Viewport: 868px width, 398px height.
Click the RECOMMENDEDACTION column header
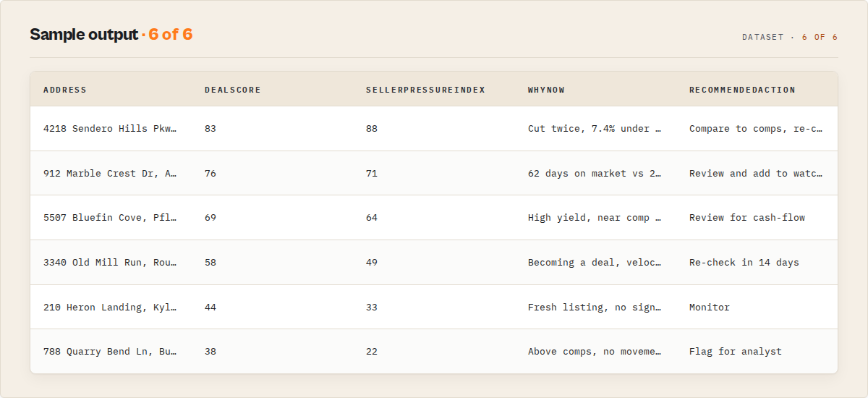click(742, 90)
